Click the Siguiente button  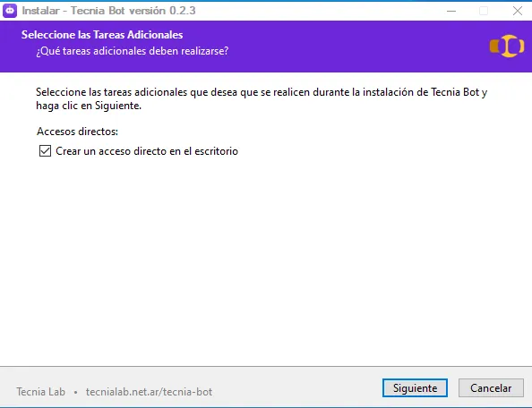(415, 387)
